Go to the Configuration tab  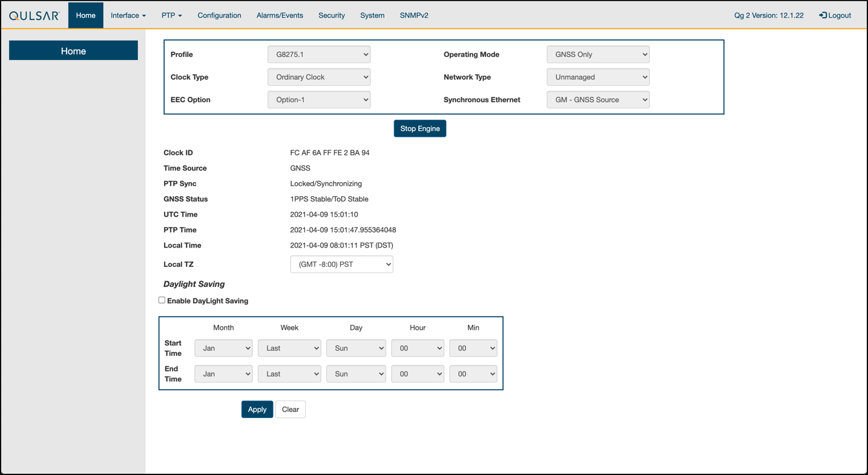click(x=219, y=16)
